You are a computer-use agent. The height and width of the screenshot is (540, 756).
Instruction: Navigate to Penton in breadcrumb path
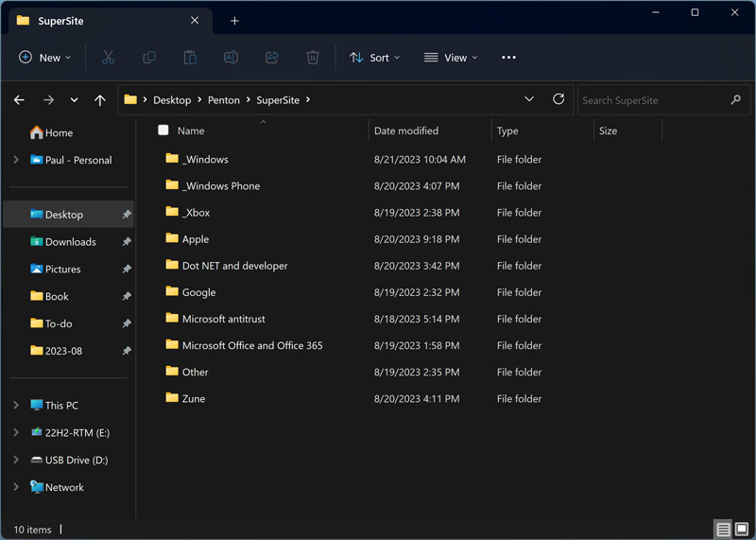(x=224, y=100)
